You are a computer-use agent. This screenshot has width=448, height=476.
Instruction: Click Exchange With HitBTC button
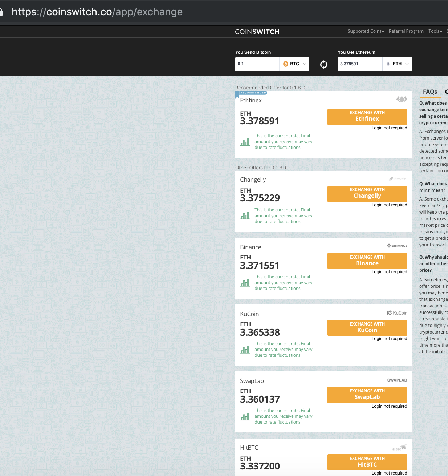(x=367, y=462)
